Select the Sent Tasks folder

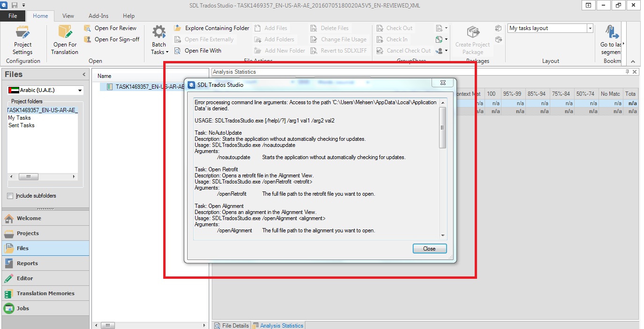[22, 125]
